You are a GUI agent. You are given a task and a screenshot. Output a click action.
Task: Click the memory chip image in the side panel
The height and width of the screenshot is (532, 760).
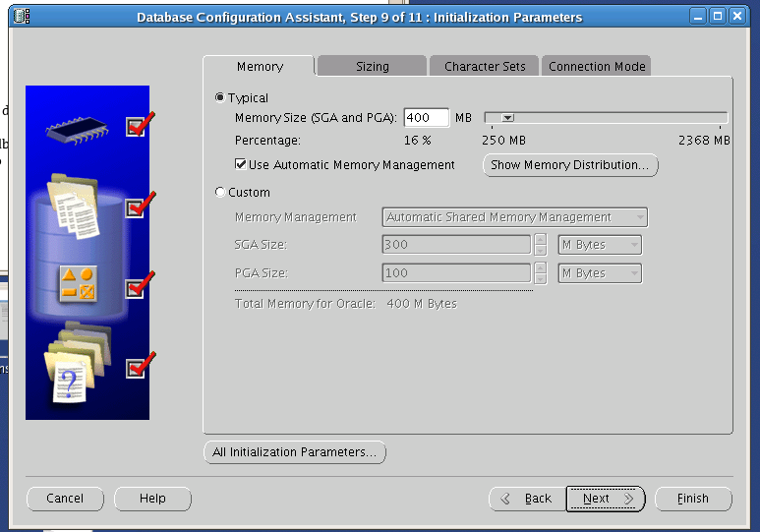pos(77,130)
